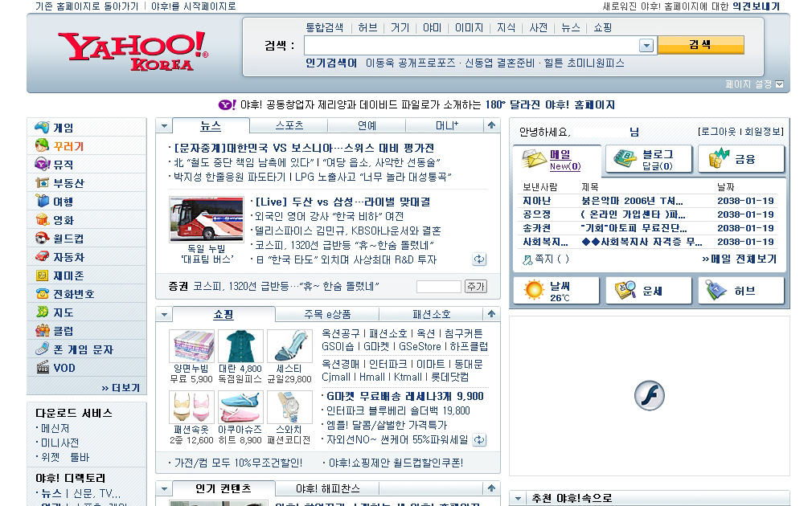The width and height of the screenshot is (812, 506).
Task: Select the 뉴스 news tab
Action: (x=211, y=125)
